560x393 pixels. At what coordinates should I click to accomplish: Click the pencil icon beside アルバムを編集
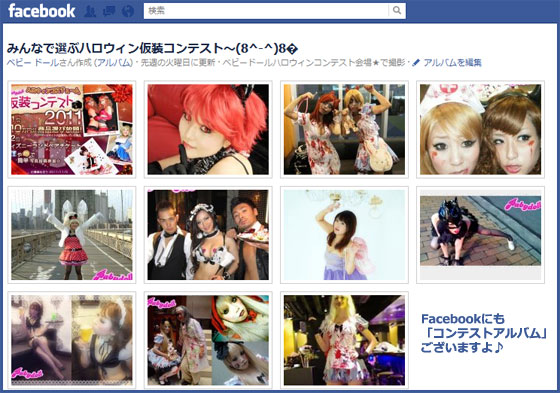[x=415, y=63]
